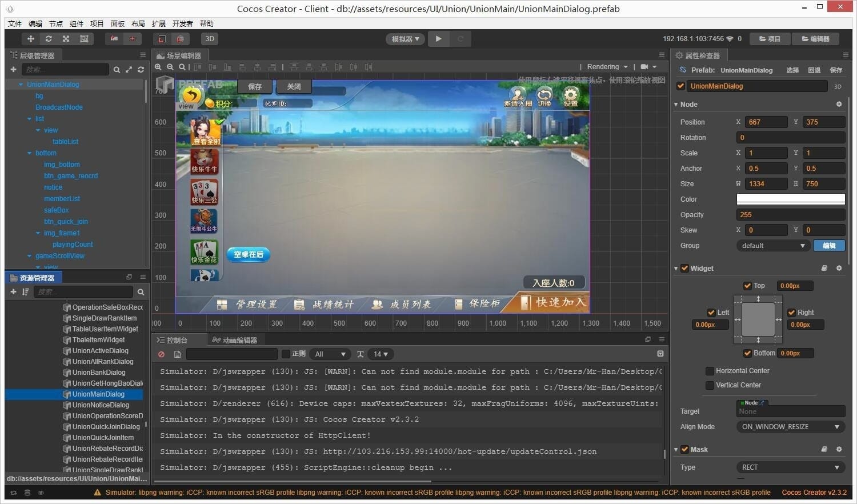Viewport: 857px width, 504px height.
Task: Toggle the 正则 regex checkbox
Action: coord(286,354)
